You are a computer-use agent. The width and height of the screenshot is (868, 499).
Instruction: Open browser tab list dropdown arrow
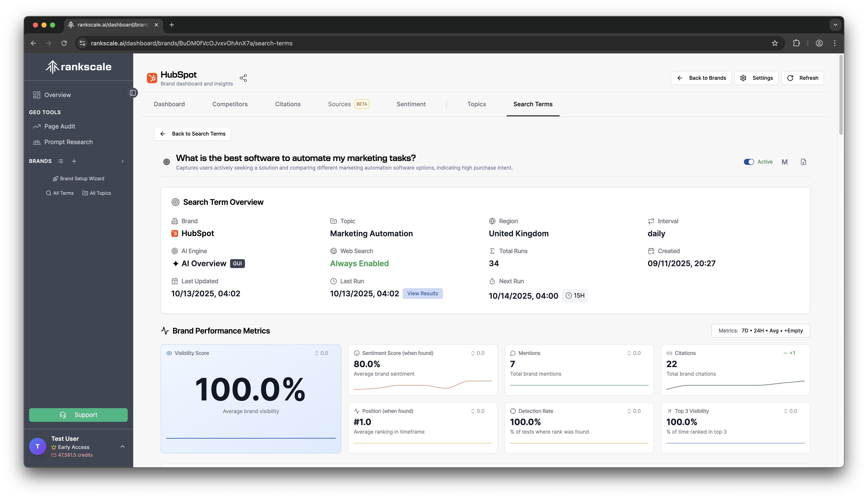(835, 25)
